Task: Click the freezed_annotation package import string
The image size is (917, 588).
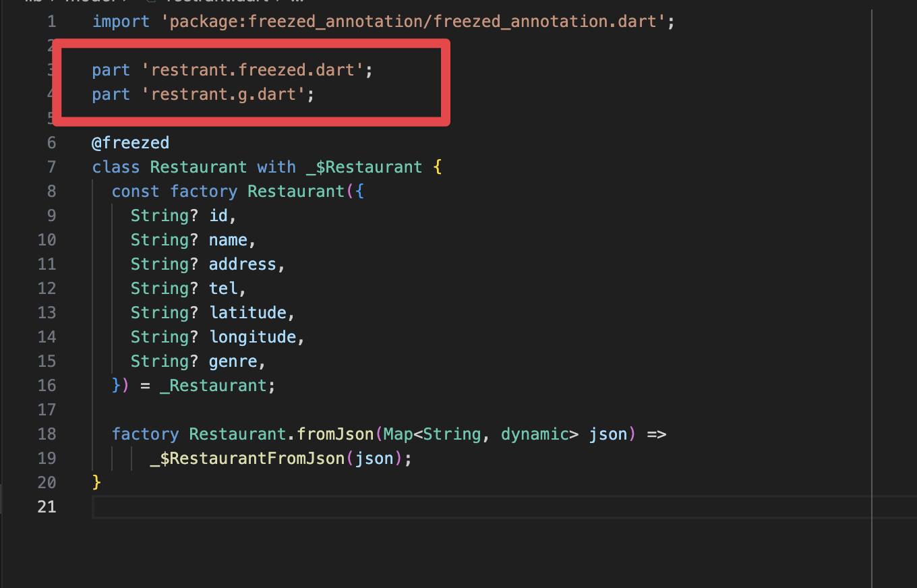Action: 413,22
